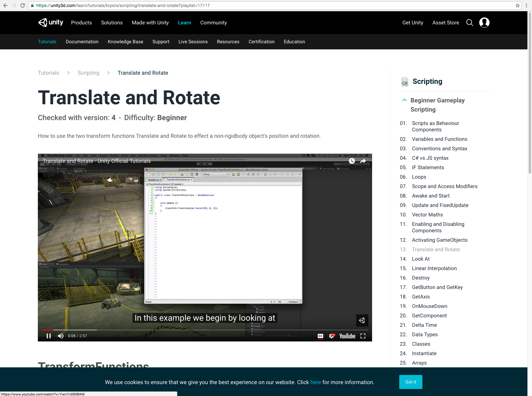Click Scripting in the breadcrumb
Screen dimensions: 532x396
coord(88,73)
